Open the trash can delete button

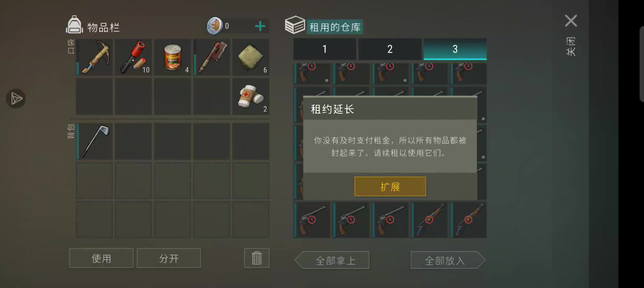pos(257,258)
